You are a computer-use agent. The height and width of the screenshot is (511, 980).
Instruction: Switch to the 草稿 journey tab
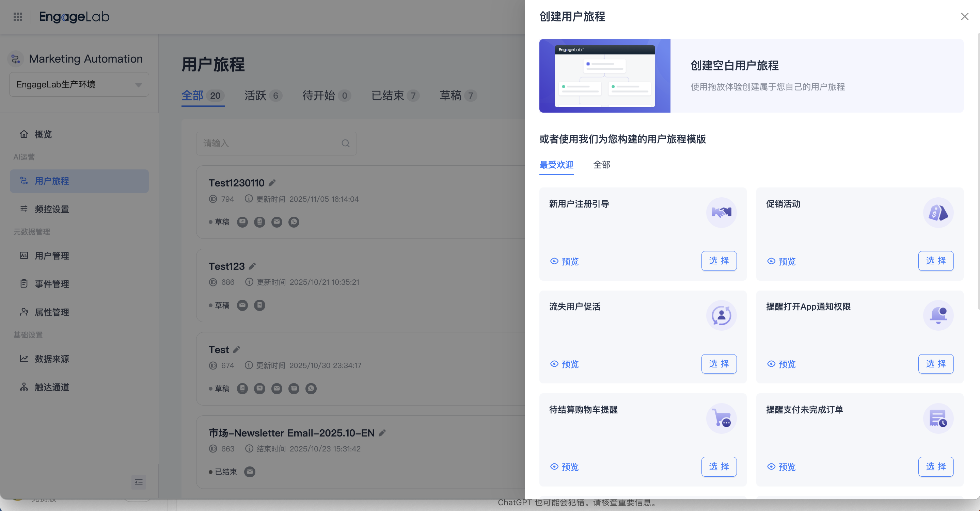coord(451,96)
